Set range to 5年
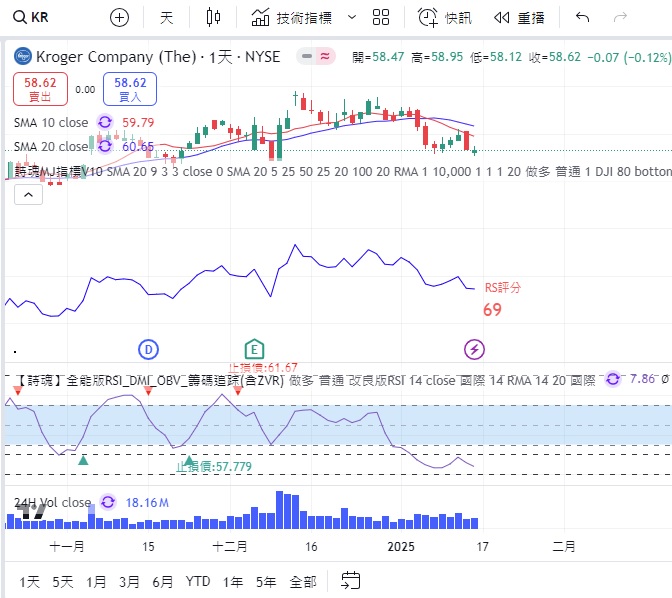Viewport: 672px width, 598px height. (266, 582)
